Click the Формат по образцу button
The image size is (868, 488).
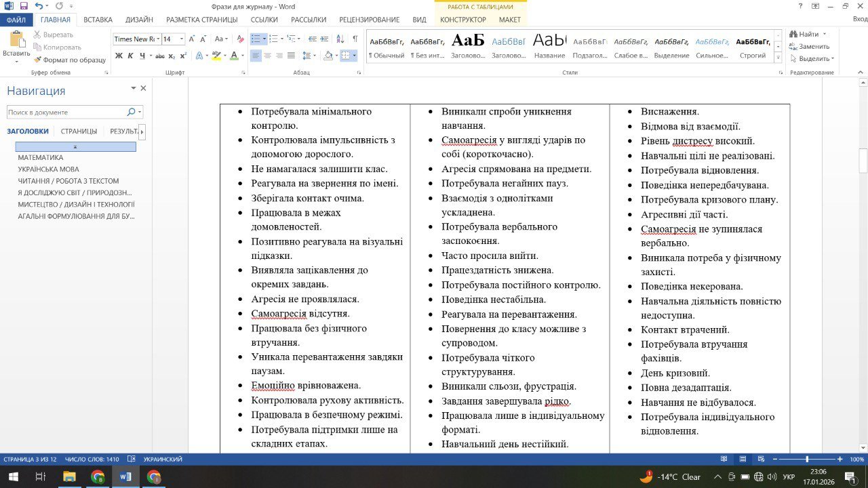pyautogui.click(x=70, y=60)
